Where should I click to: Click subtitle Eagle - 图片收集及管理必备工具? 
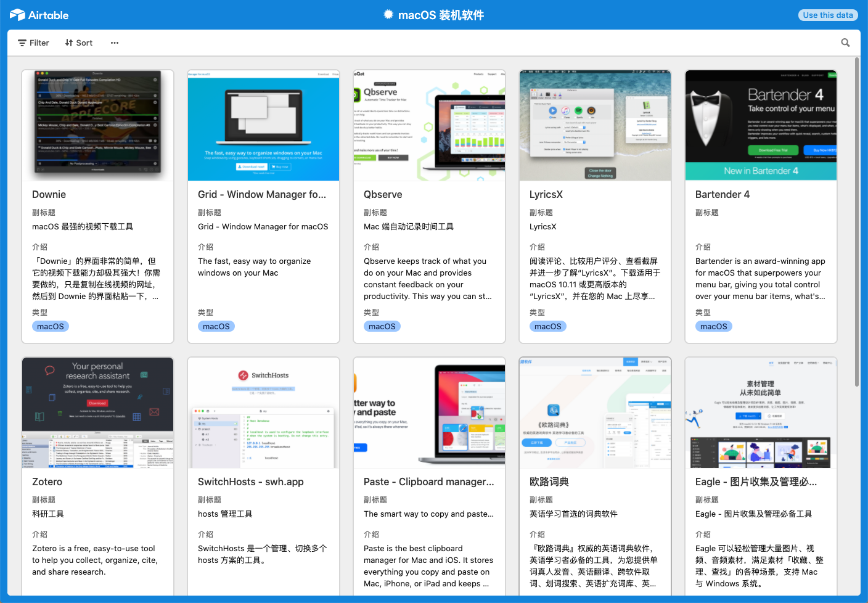point(753,514)
